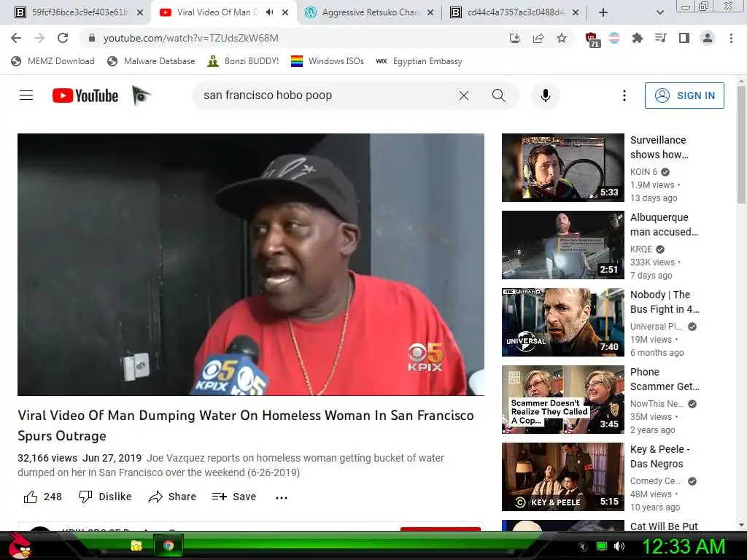Start voice search with microphone icon
The image size is (747, 560).
click(x=546, y=96)
